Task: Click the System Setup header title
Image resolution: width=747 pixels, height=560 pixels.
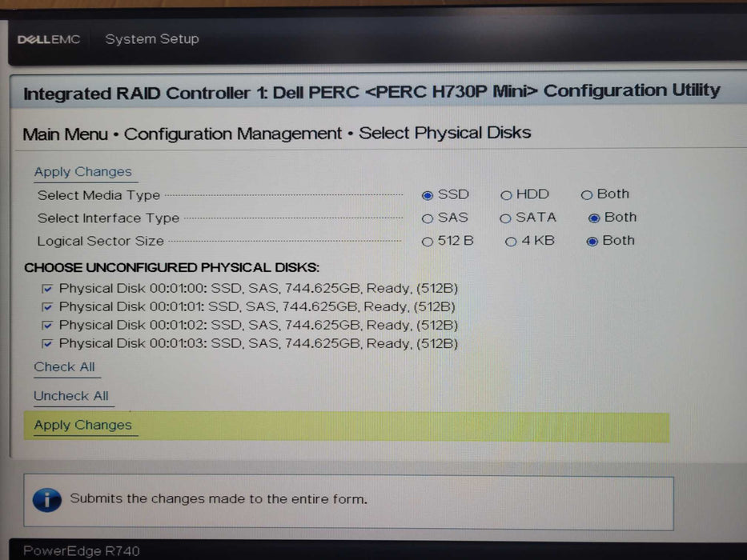Action: click(x=152, y=39)
